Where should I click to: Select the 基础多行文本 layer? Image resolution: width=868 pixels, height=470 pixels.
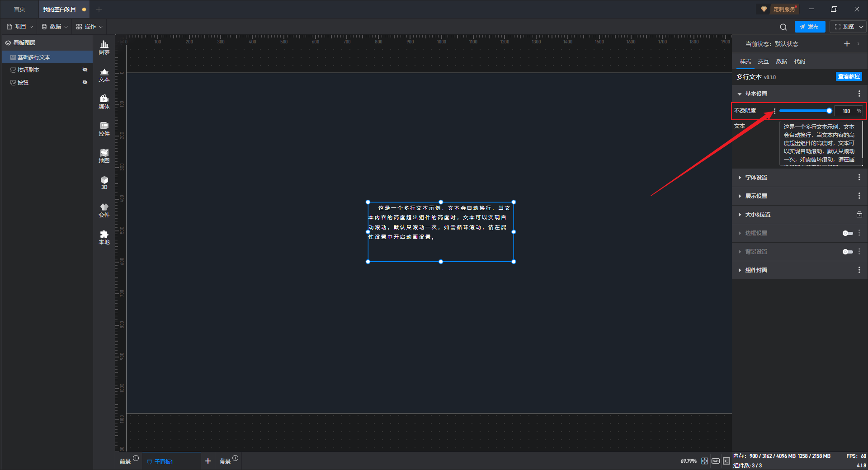[47, 57]
